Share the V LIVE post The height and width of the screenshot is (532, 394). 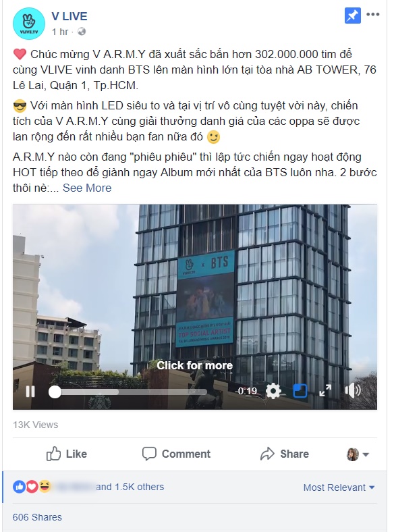click(285, 454)
